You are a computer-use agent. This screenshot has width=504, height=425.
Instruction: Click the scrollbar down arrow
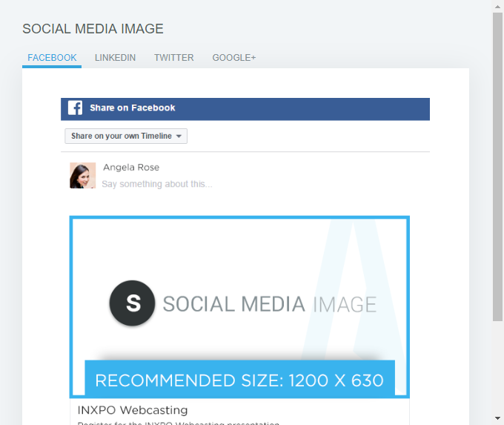[497, 418]
